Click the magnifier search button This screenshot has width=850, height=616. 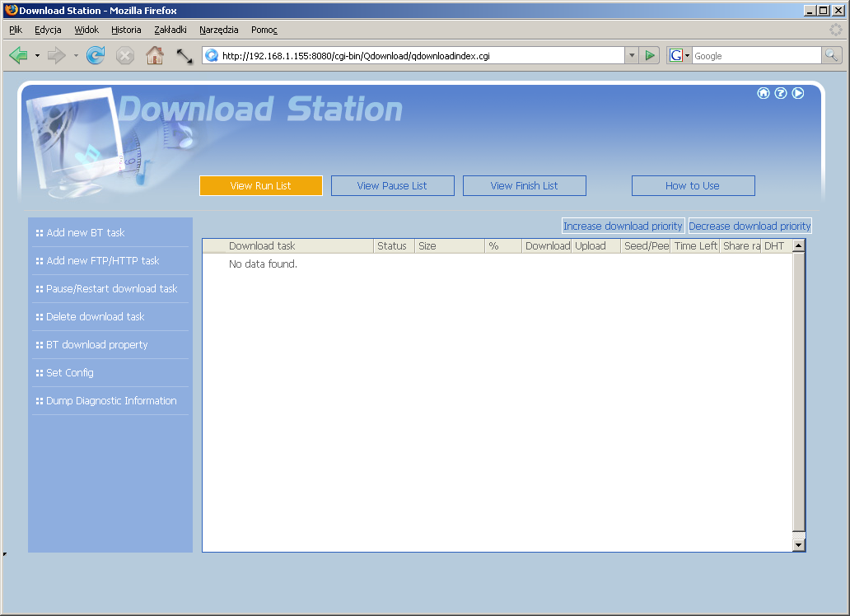click(x=832, y=55)
